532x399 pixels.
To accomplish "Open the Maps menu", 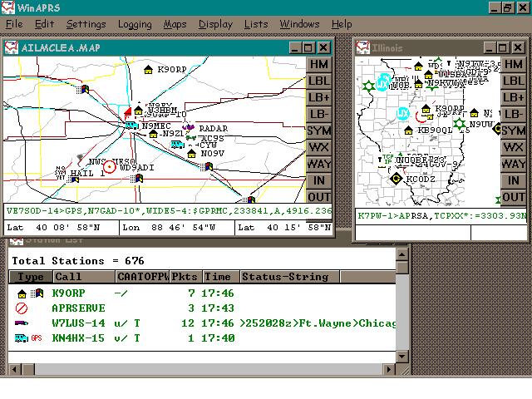I will [175, 24].
